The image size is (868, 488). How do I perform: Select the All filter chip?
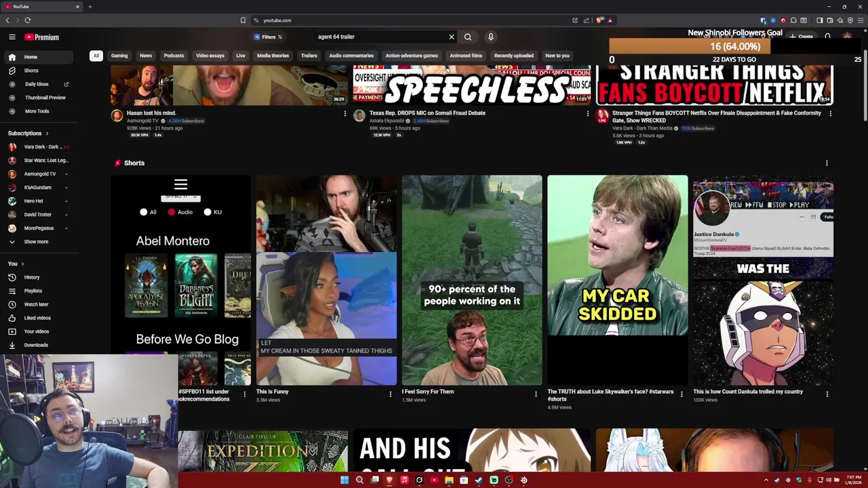96,56
